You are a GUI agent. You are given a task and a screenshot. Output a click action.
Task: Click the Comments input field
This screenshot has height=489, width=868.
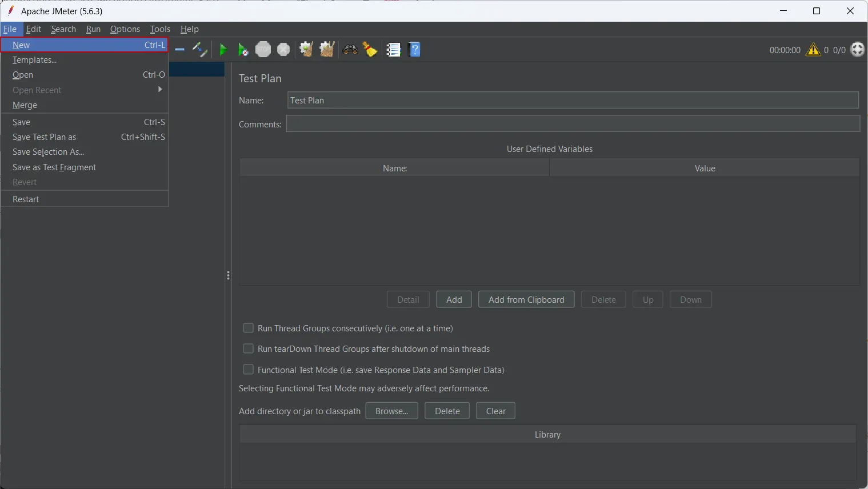(x=573, y=123)
